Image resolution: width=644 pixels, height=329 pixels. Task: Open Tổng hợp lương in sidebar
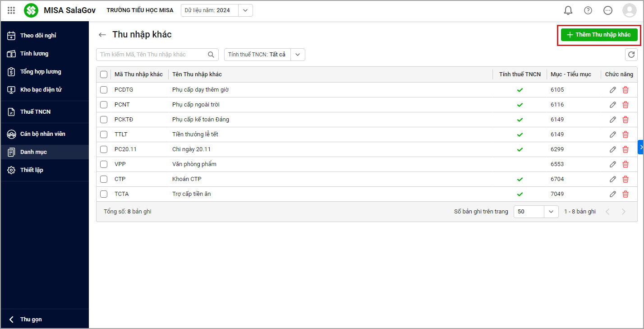coord(45,72)
